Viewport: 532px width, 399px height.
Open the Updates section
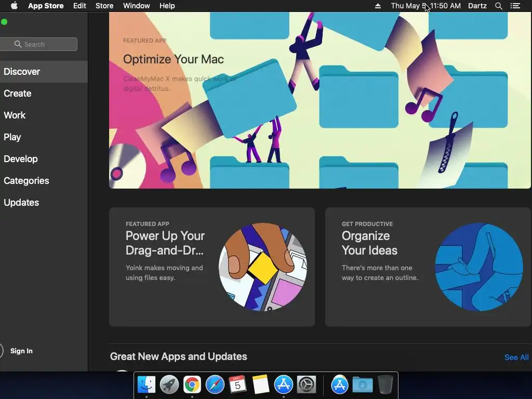(x=44, y=203)
